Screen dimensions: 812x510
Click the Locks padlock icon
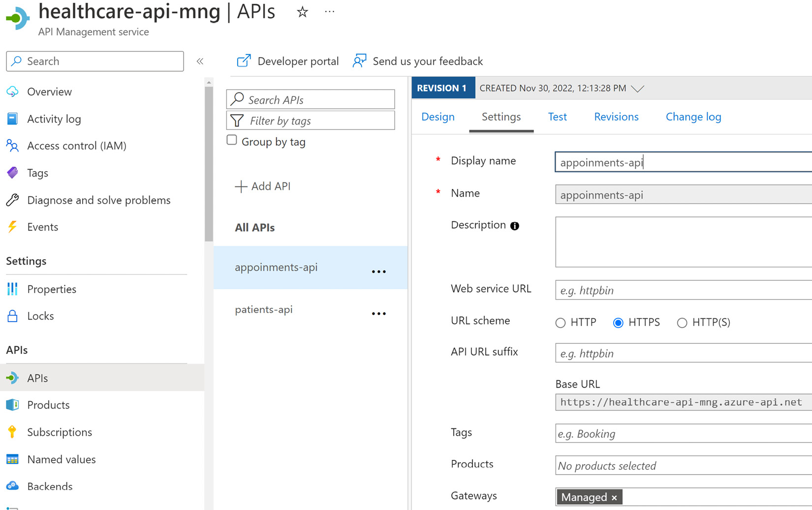point(13,316)
